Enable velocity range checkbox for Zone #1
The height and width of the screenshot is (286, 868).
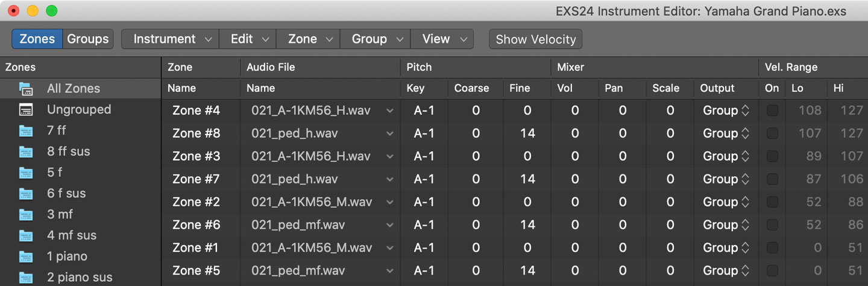coord(772,248)
